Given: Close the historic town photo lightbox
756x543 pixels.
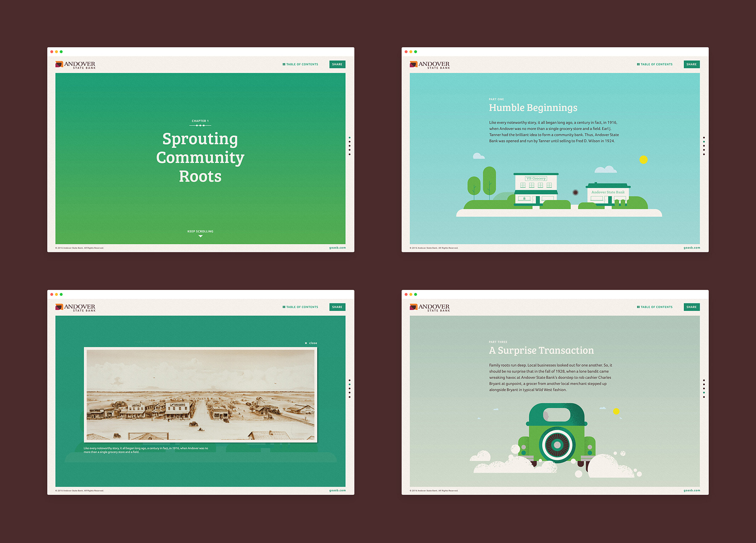Looking at the screenshot, I should click(x=311, y=343).
